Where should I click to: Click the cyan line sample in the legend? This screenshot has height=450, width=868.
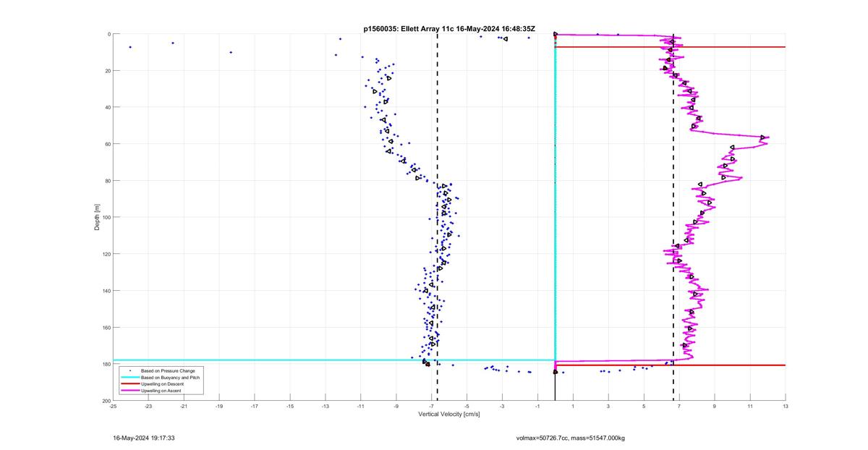pos(130,377)
